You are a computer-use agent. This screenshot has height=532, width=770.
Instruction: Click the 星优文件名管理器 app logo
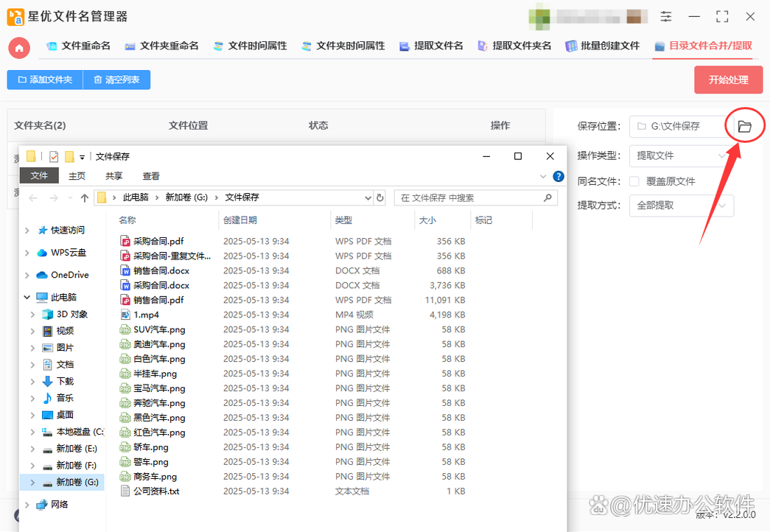pyautogui.click(x=15, y=17)
